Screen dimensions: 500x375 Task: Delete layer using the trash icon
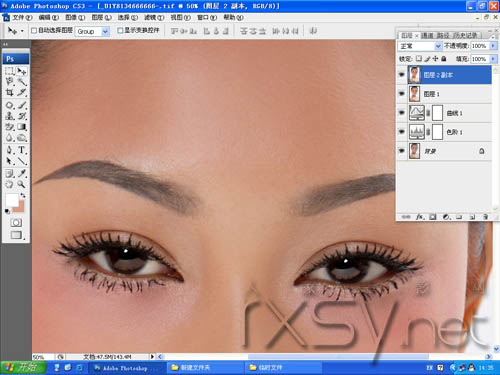[x=485, y=217]
